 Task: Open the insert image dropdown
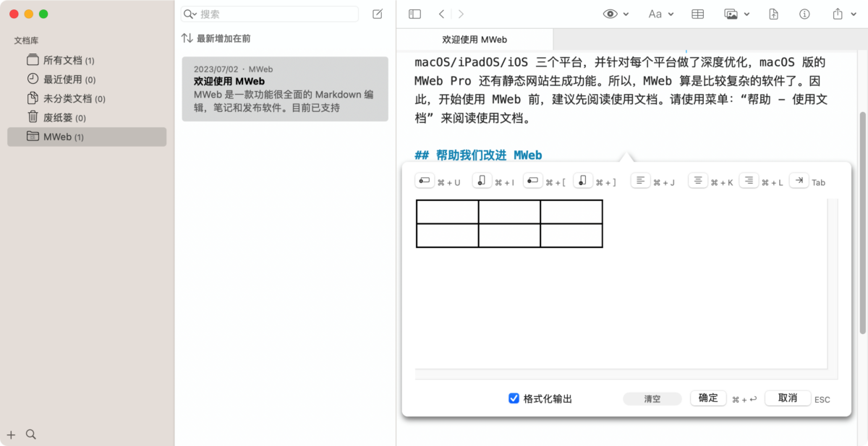736,14
